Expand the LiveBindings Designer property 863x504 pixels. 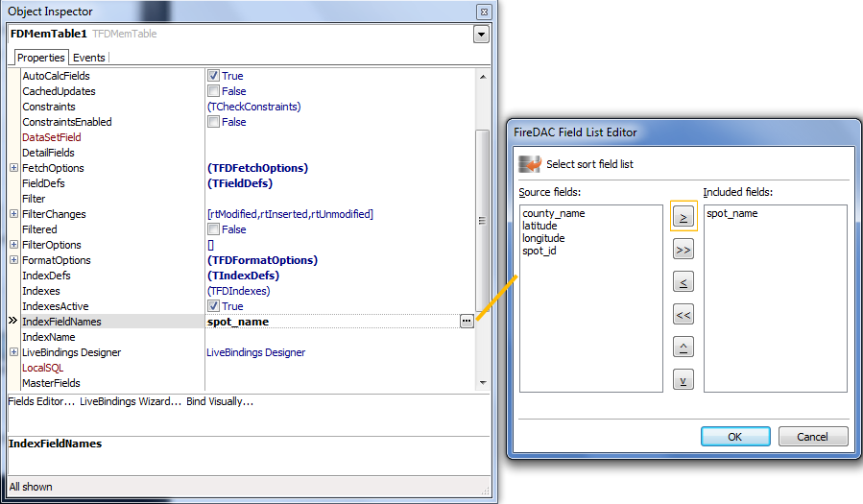(13, 352)
